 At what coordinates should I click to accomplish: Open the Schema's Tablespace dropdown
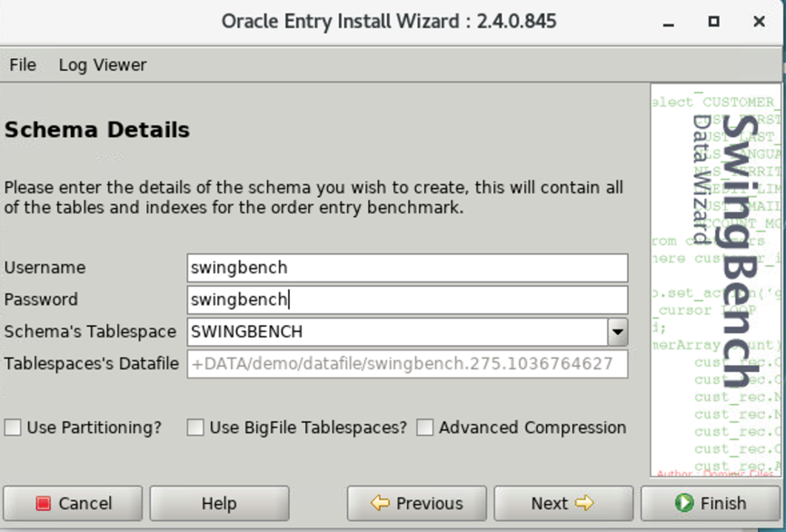tap(618, 331)
